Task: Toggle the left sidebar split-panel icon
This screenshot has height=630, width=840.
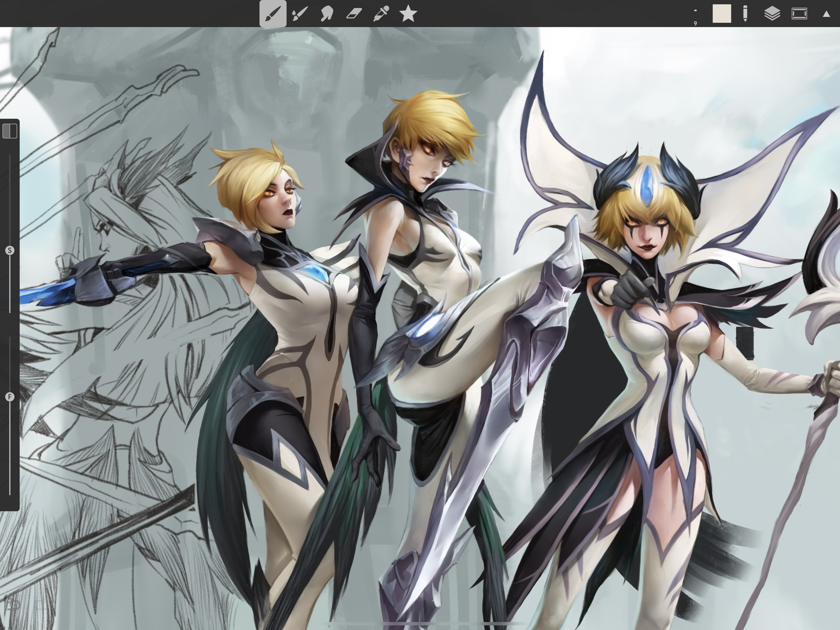Action: (10, 131)
